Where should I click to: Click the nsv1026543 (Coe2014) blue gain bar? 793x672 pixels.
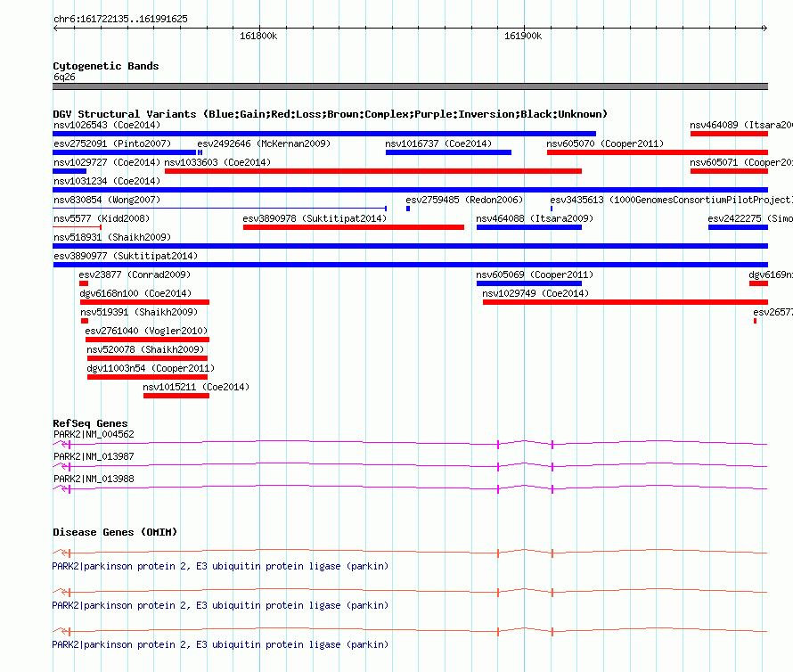point(324,134)
